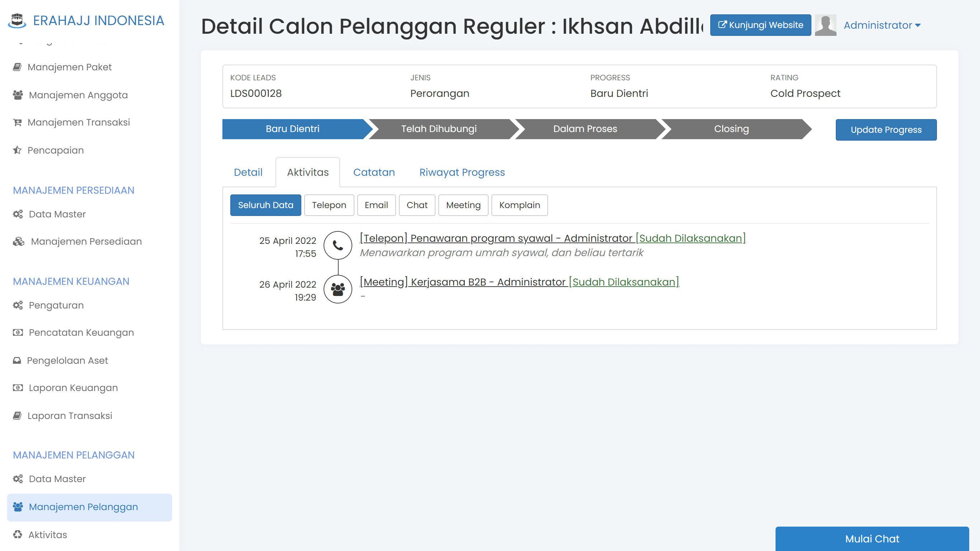Open the Administrator account dropdown

click(x=881, y=25)
